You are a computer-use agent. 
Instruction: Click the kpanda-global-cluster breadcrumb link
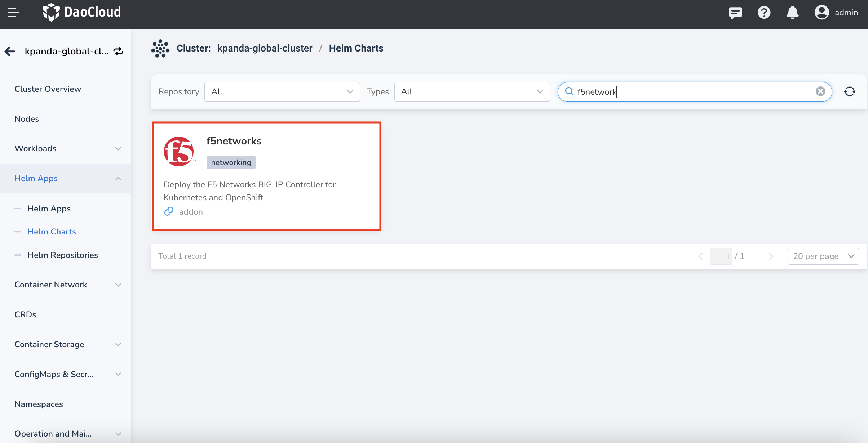[x=265, y=48]
